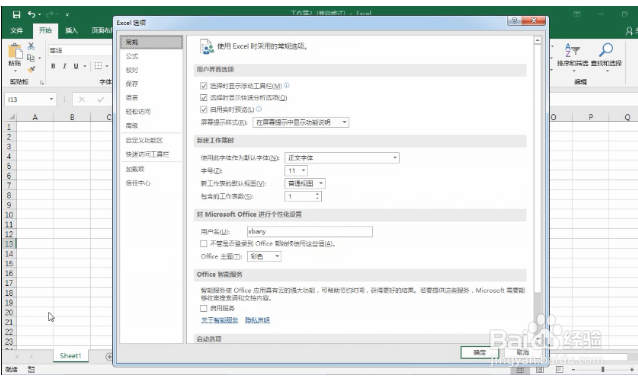638x382 pixels.
Task: Select Save (保存) category in options list
Action: [x=151, y=84]
